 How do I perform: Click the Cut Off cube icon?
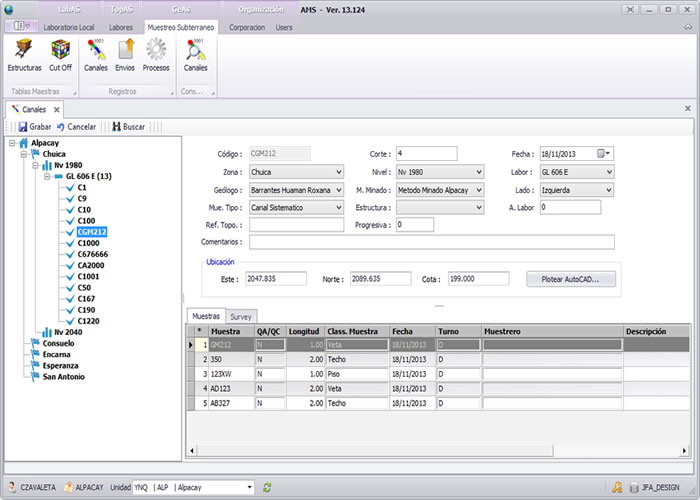coord(60,49)
